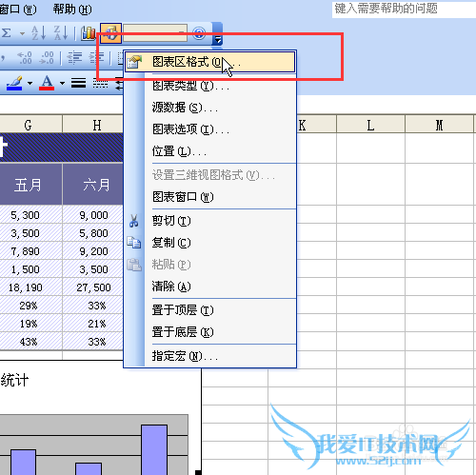476x475 pixels.
Task: Click the 六月 header cell
Action: 93,184
